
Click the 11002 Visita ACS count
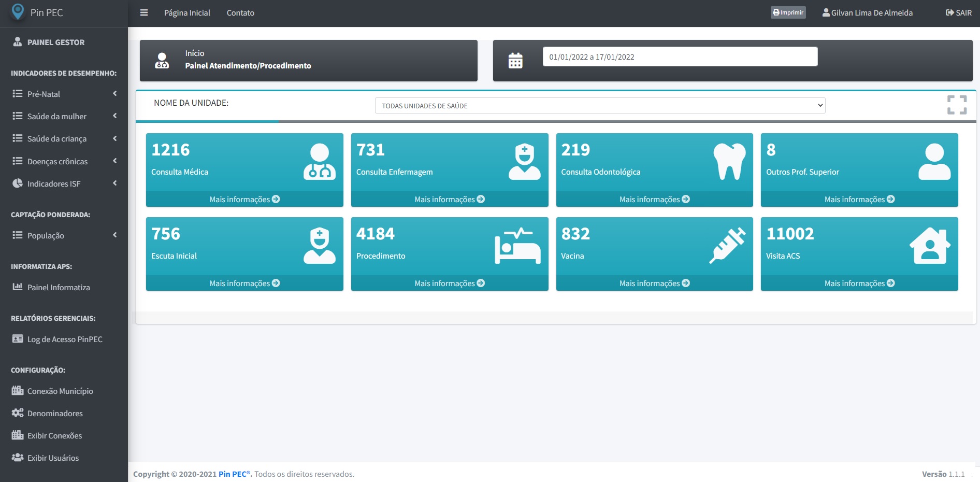pos(790,234)
